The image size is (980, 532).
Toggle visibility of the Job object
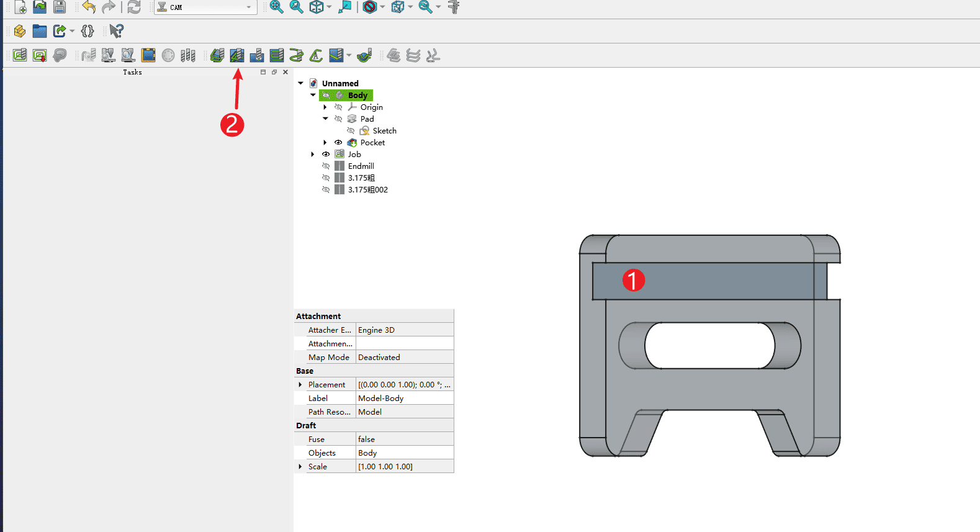click(x=326, y=155)
